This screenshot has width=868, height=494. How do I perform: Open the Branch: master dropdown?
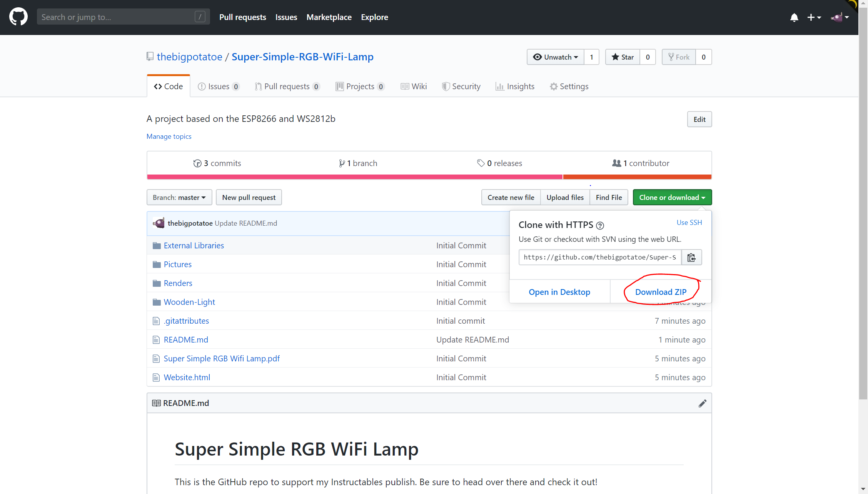[179, 197]
